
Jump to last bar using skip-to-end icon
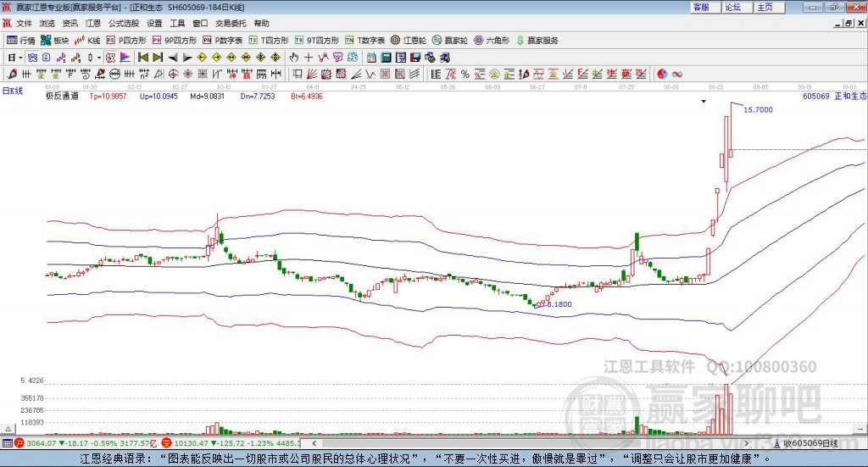158,57
